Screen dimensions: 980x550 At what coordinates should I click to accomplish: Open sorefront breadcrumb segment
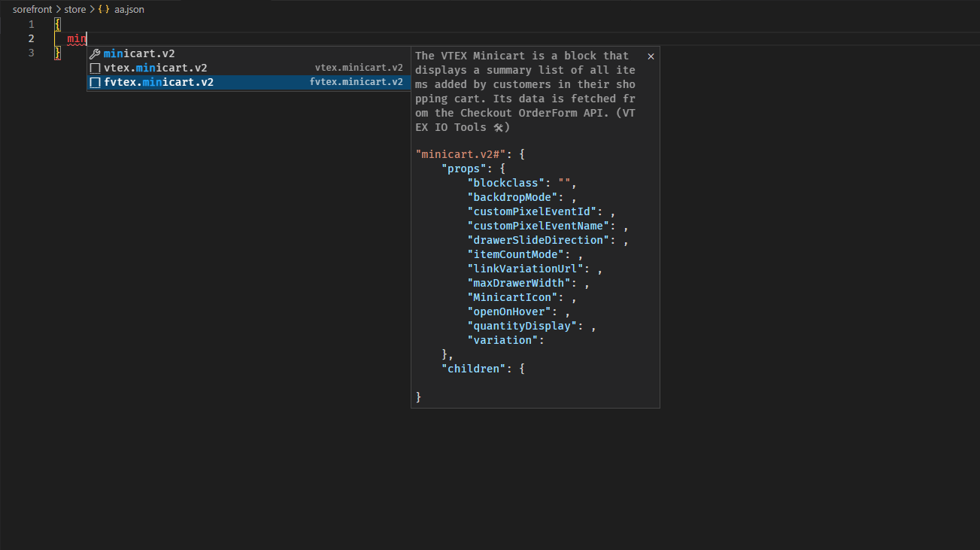(x=32, y=9)
